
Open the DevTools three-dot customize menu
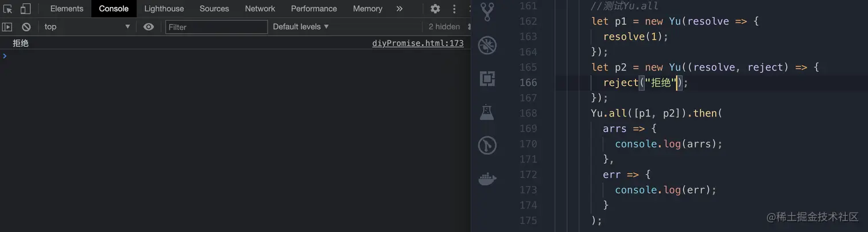[454, 9]
